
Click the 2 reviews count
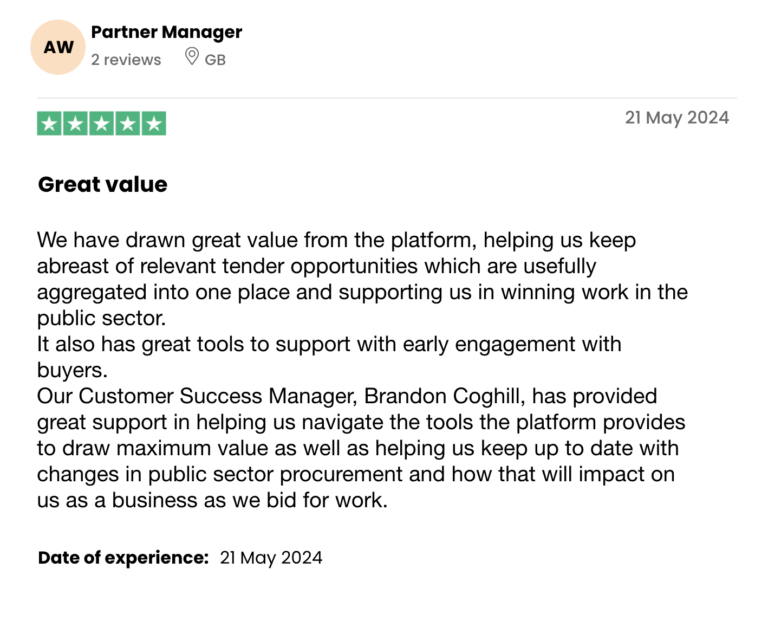point(126,60)
